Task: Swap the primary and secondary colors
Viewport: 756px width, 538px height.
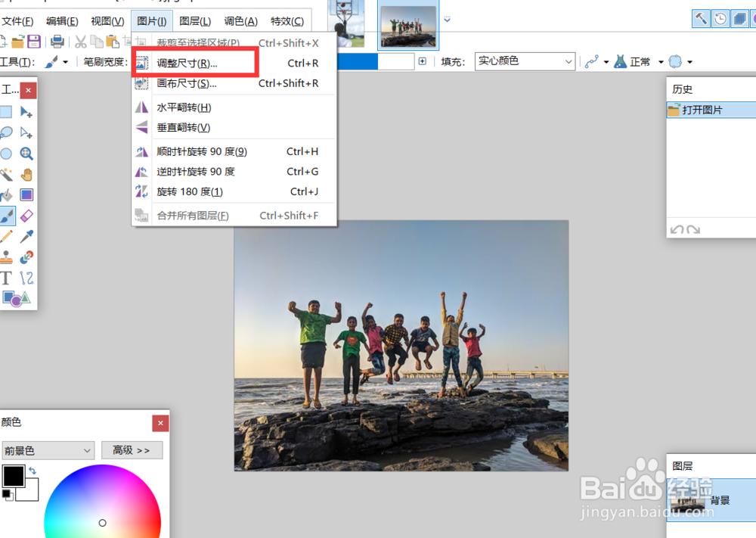Action: click(33, 470)
